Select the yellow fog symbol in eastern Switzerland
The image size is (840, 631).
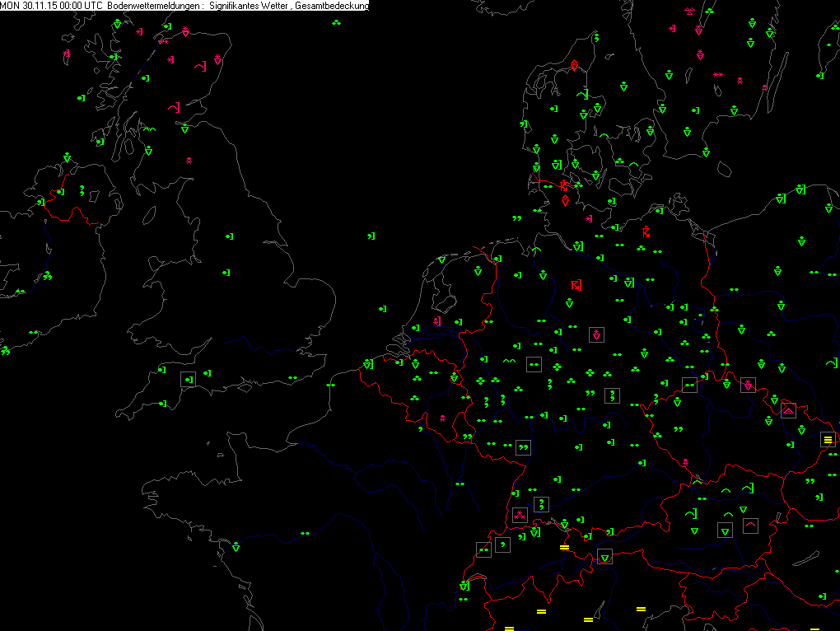[564, 548]
